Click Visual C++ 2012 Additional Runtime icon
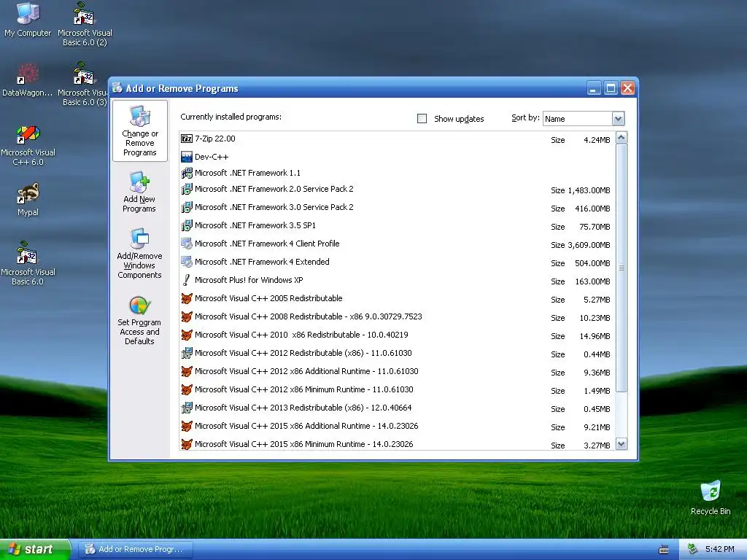747x560 pixels. (187, 371)
